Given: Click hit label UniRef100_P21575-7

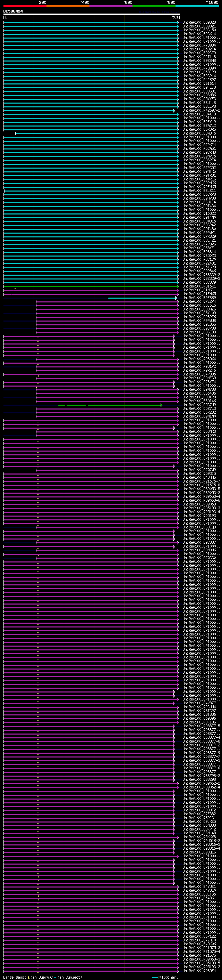Looking at the screenshot, I should 201,481.
